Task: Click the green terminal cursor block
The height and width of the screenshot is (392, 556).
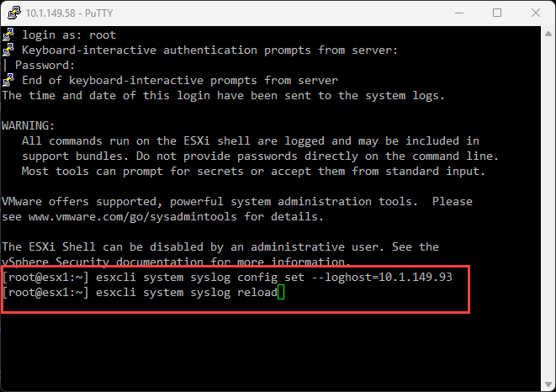Action: 282,292
